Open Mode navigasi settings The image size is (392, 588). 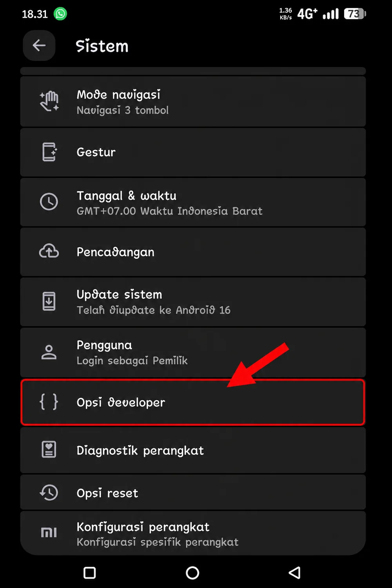coord(193,102)
